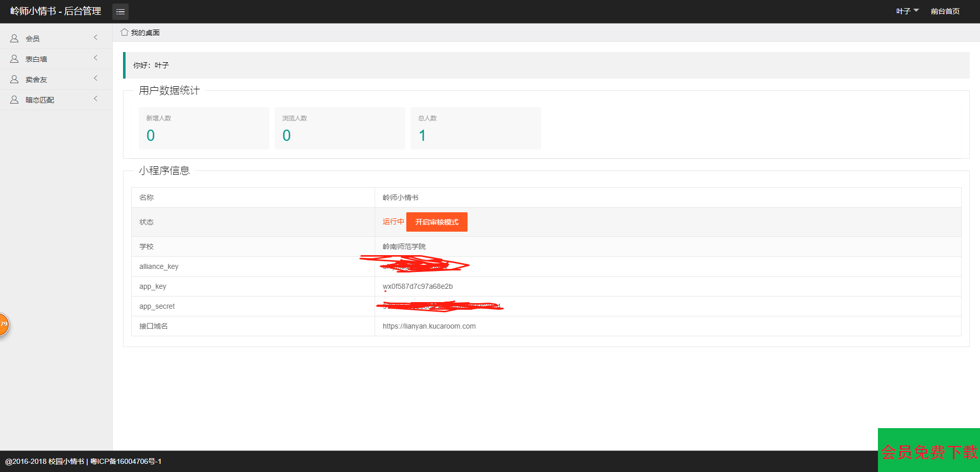This screenshot has height=472, width=980.
Task: Toggle the sidebar with the hamburger menu icon
Action: click(x=120, y=11)
